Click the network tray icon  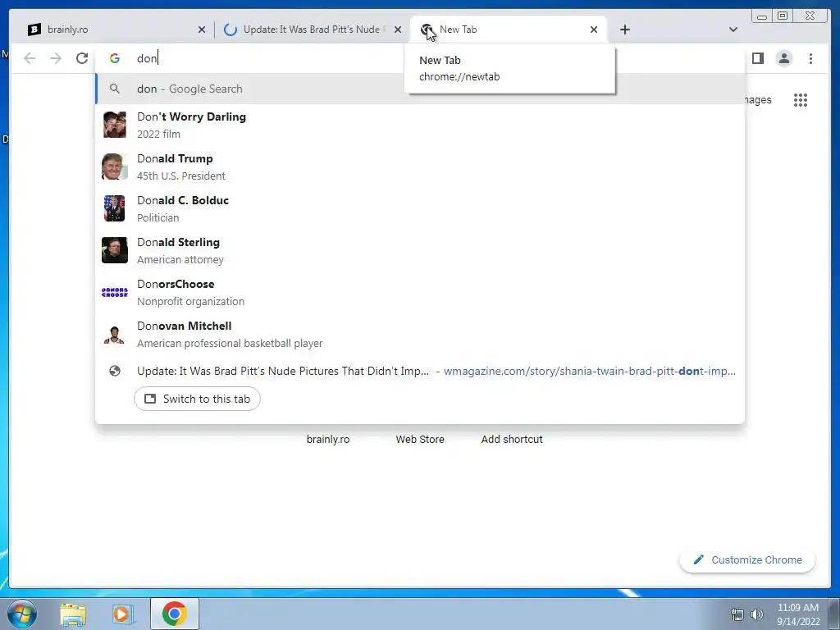coord(737,614)
